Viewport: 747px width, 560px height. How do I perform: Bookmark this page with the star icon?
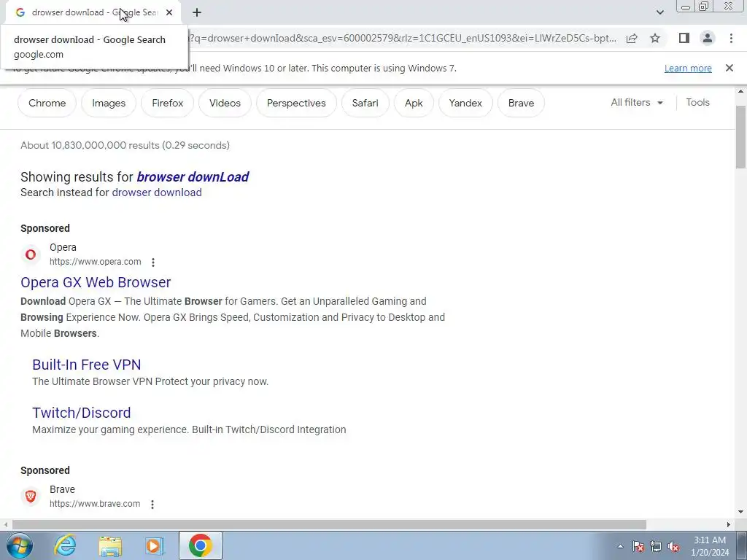point(655,38)
